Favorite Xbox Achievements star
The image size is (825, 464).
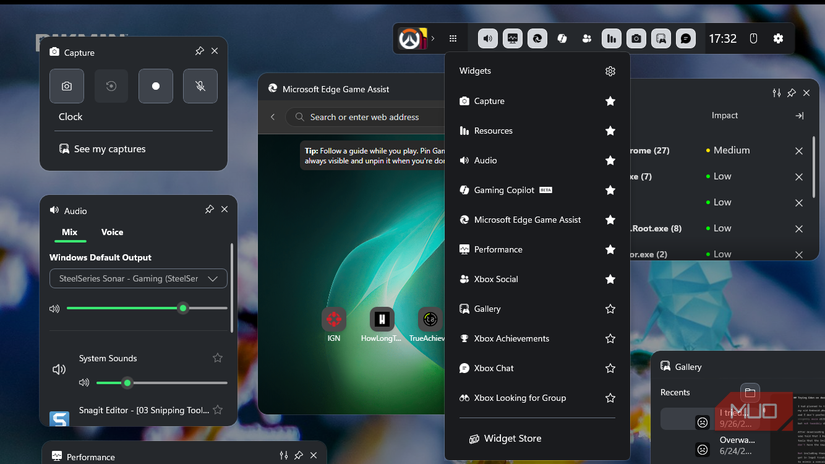(610, 339)
